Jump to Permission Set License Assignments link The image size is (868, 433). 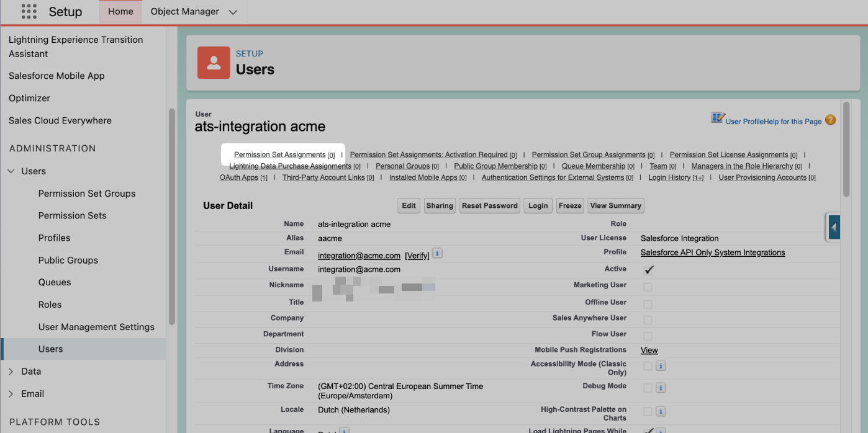pos(729,155)
